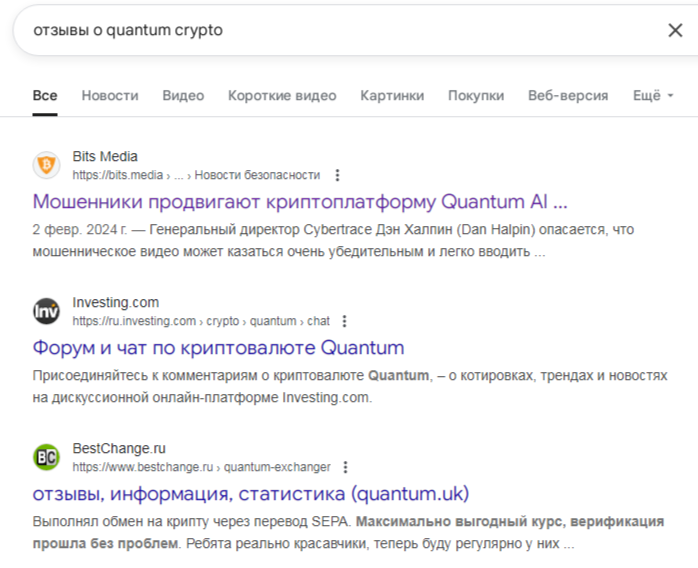Screen dimensions: 698x568
Task: Expand the Ещё dropdown menu
Action: [x=653, y=96]
